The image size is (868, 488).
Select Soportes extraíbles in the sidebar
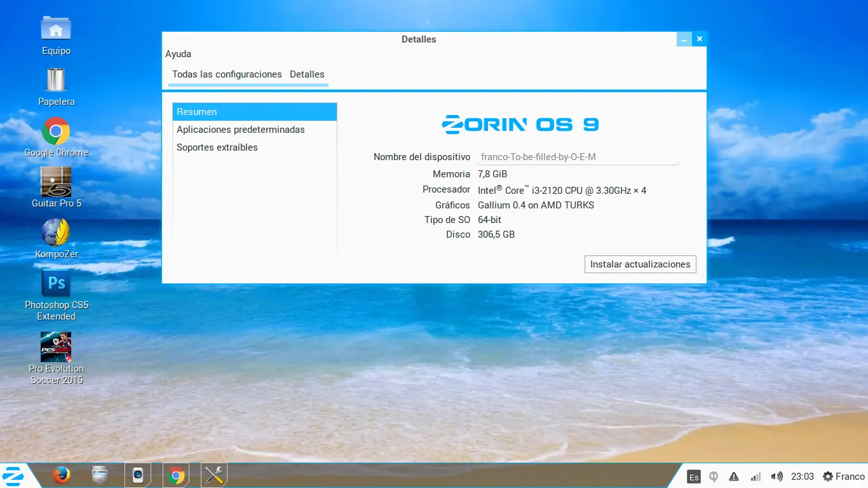[255, 147]
